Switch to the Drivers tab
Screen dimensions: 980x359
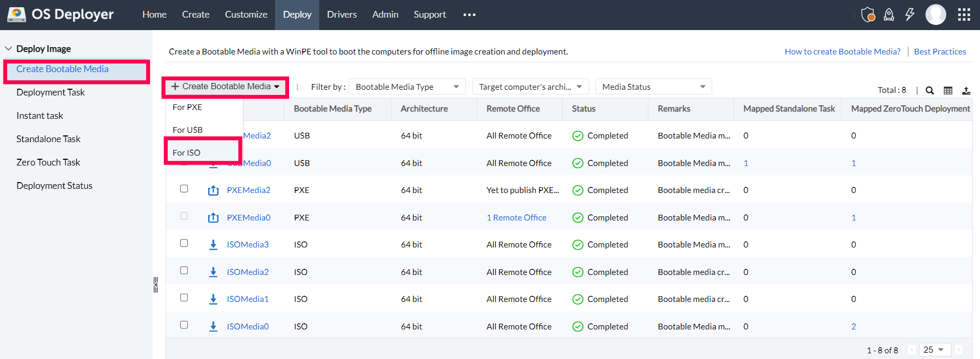[x=342, y=15]
